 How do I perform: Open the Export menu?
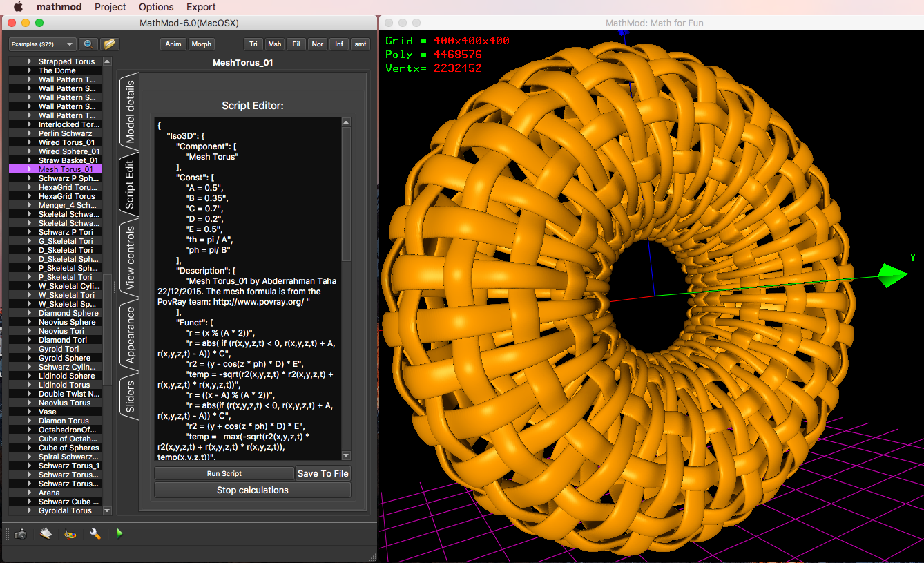200,7
